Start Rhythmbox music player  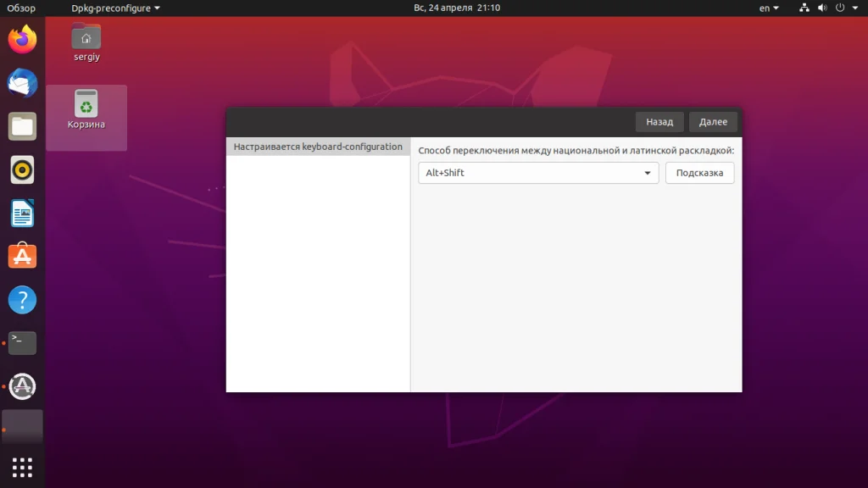click(x=21, y=169)
